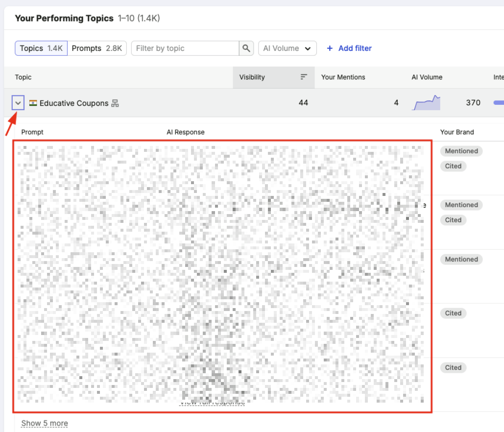Click the AI volume value 370
Image resolution: width=504 pixels, height=432 pixels.
473,103
